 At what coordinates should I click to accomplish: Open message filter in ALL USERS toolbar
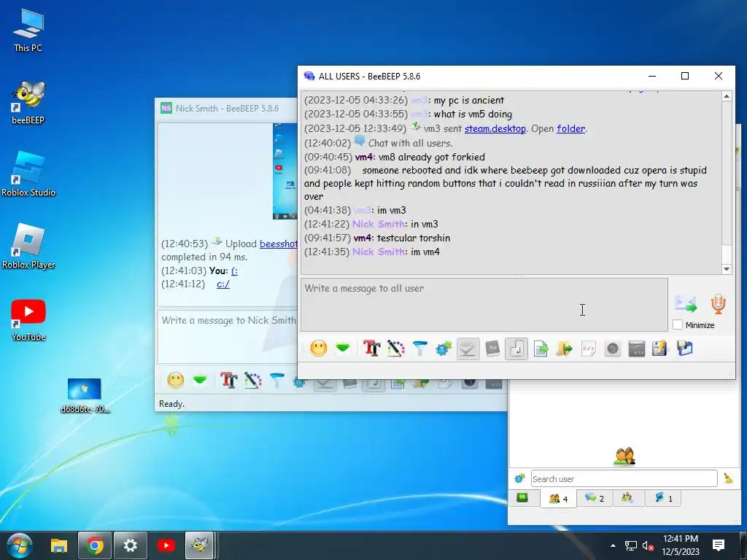(x=420, y=349)
